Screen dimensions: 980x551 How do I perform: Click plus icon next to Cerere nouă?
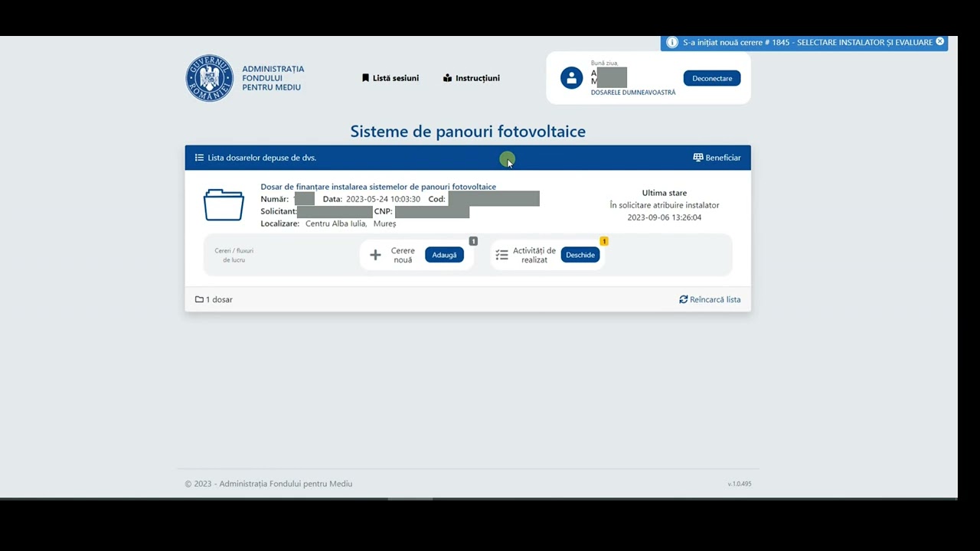(x=375, y=255)
